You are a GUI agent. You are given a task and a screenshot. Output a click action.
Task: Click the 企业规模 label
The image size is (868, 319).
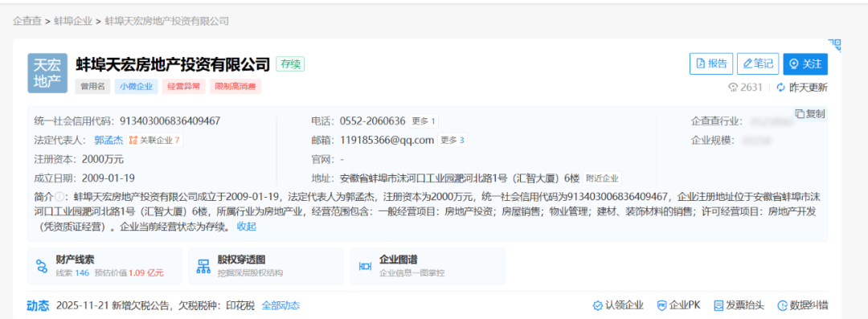(x=712, y=140)
